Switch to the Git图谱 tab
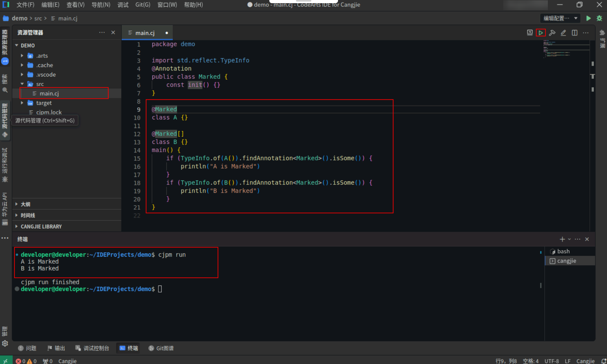The height and width of the screenshot is (364, 607). click(x=161, y=348)
